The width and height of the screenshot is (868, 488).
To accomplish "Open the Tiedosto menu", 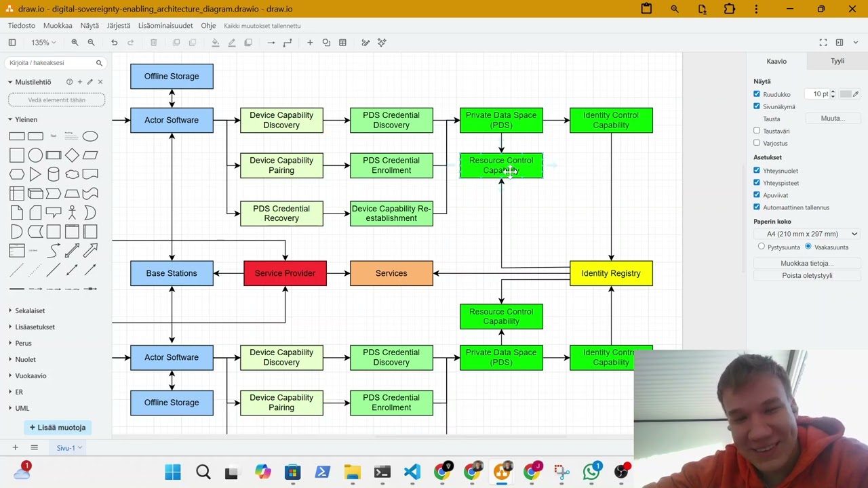I will [22, 26].
